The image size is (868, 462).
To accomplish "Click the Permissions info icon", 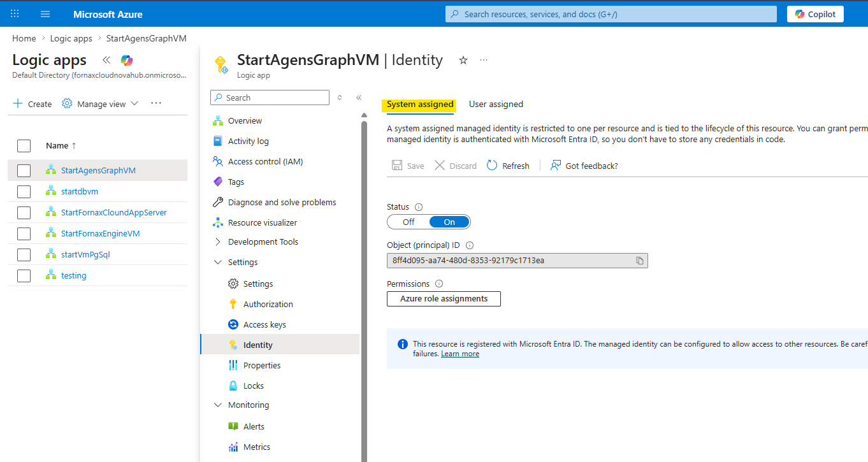I will coord(439,284).
